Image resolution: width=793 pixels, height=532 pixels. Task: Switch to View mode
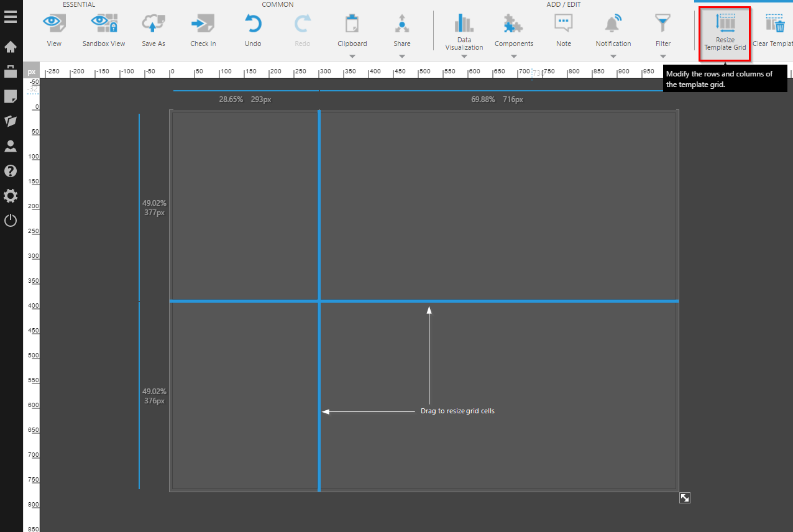(x=54, y=30)
